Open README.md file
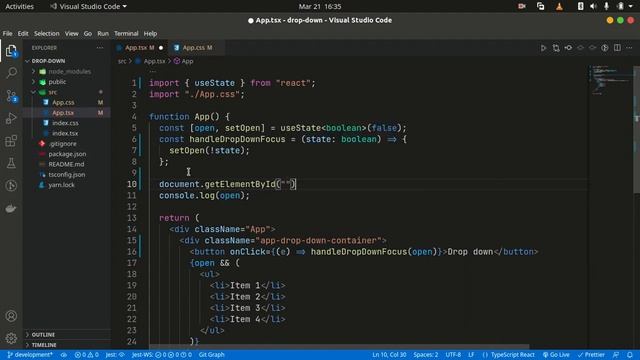640x360 pixels. point(66,164)
